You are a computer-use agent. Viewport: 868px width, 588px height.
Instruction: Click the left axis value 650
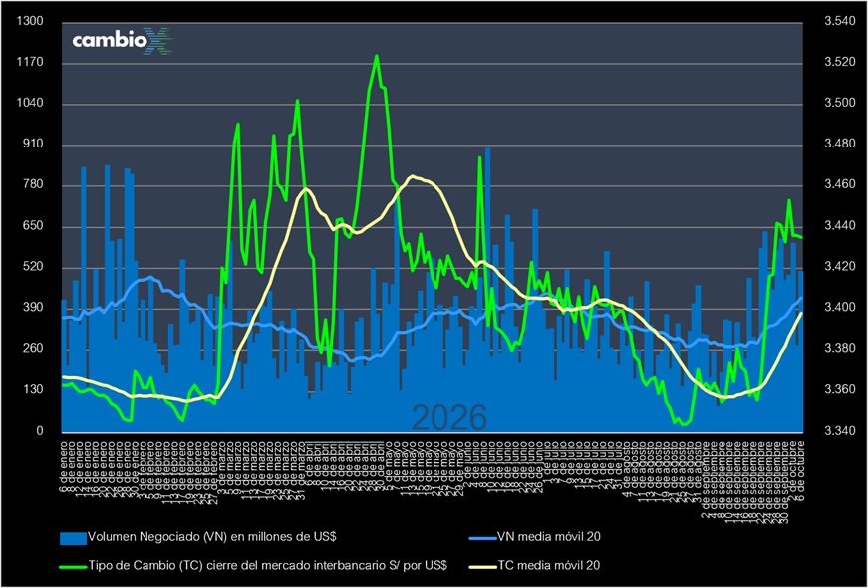(x=33, y=227)
